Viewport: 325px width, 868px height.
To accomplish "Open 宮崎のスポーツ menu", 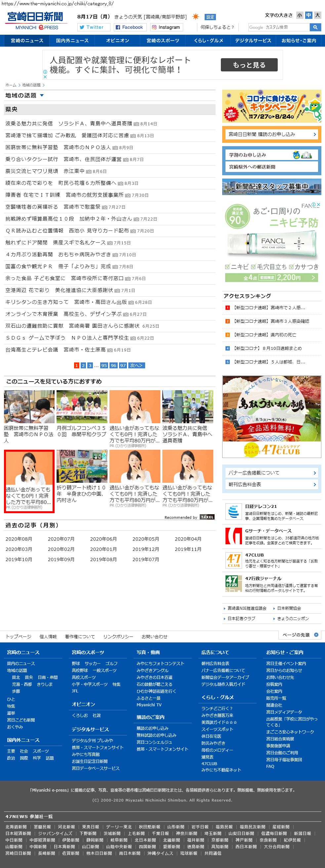I will [163, 40].
